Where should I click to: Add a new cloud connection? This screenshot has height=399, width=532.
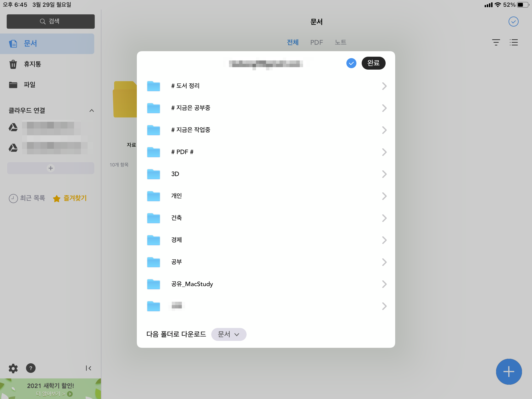coord(50,168)
